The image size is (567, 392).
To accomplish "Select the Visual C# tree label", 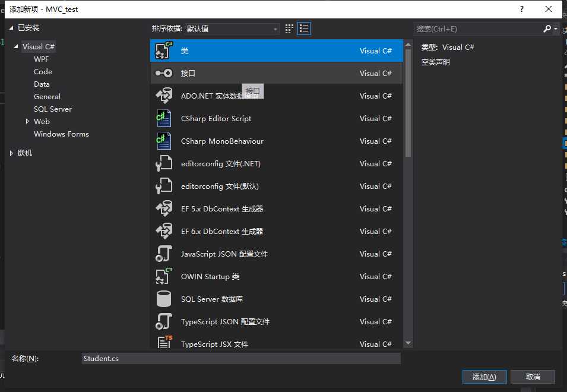I will (x=39, y=47).
